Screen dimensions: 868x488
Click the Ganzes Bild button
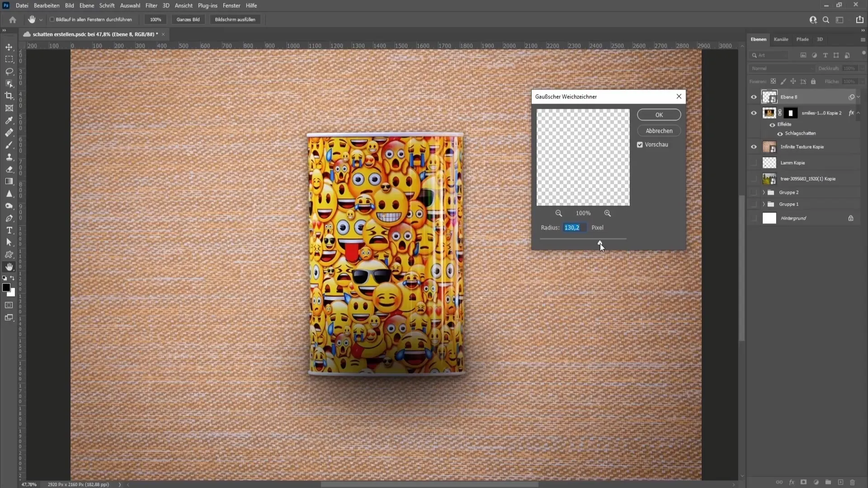click(x=188, y=19)
